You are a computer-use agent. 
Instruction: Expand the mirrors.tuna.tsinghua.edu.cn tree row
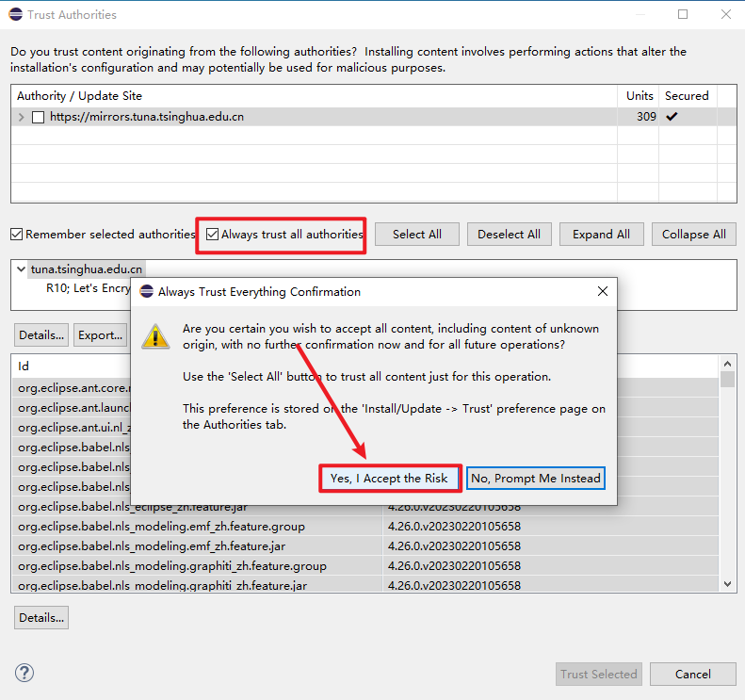pyautogui.click(x=22, y=118)
